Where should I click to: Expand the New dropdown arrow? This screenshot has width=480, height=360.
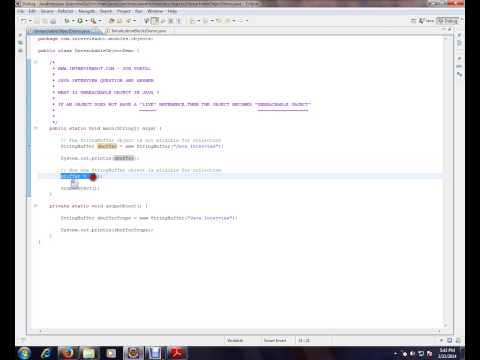click(30, 21)
